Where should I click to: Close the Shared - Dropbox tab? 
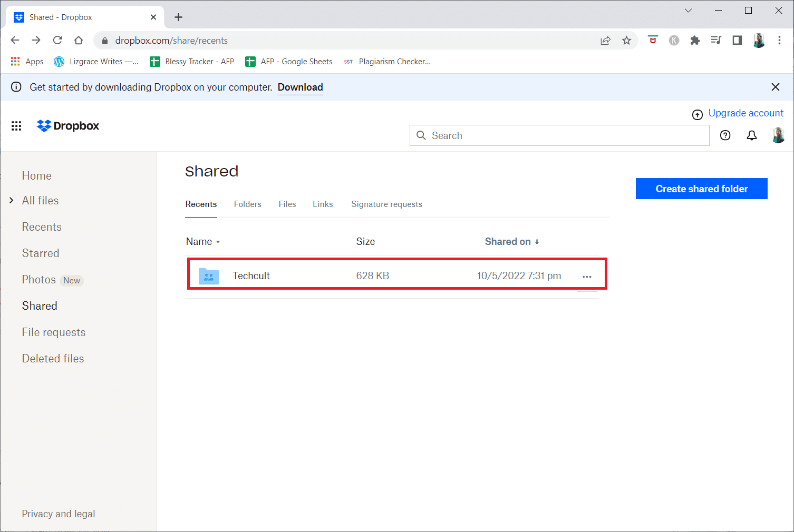(153, 17)
